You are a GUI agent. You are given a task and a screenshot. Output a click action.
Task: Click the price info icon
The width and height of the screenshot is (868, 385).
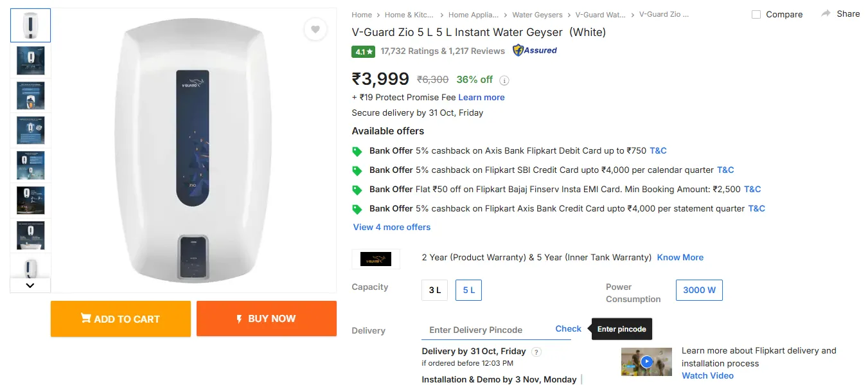click(x=504, y=80)
